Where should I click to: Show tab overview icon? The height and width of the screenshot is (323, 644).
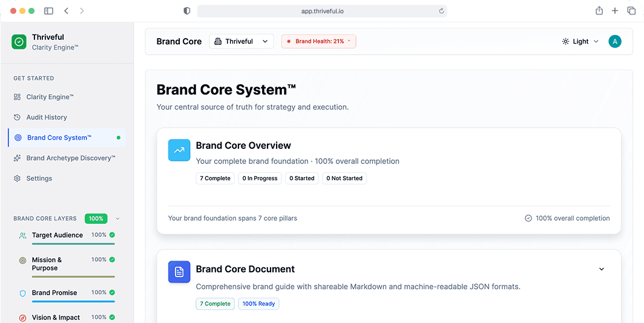pos(631,11)
